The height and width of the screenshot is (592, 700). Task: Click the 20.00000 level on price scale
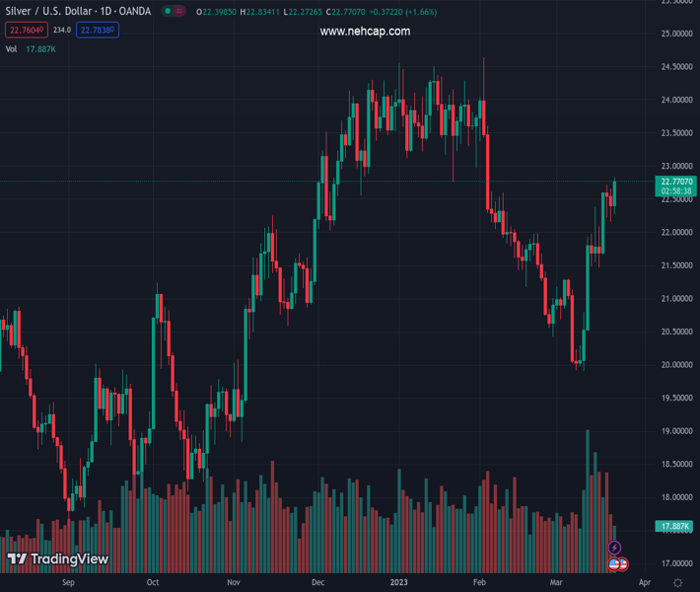tap(675, 365)
